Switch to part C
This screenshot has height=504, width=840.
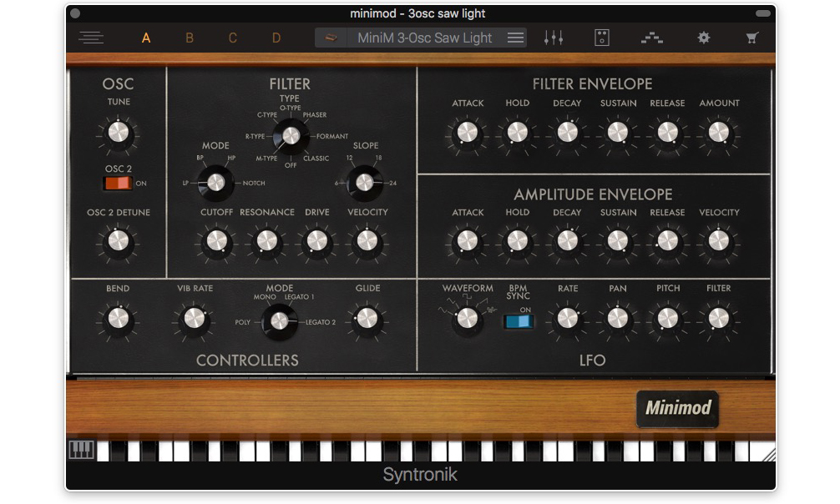[x=232, y=38]
